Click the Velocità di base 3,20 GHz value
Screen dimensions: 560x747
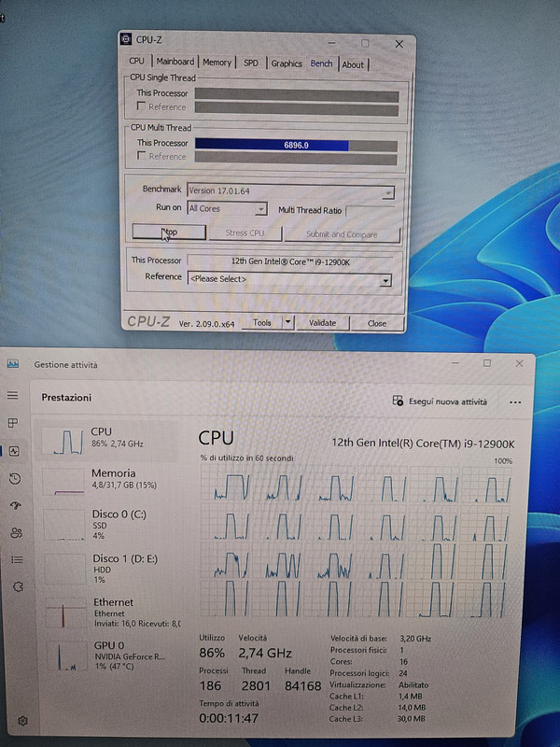pos(415,639)
